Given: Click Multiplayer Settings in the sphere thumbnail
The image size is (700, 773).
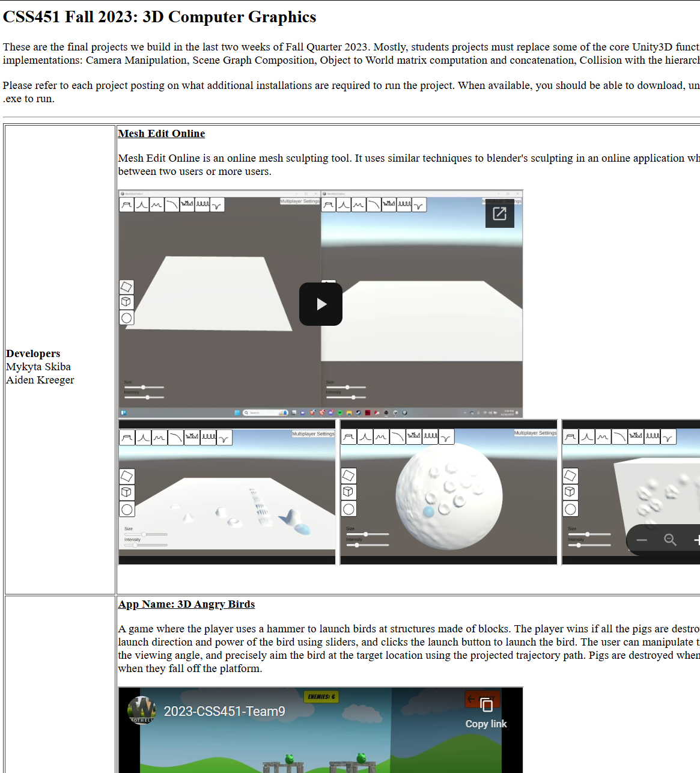Looking at the screenshot, I should 535,433.
